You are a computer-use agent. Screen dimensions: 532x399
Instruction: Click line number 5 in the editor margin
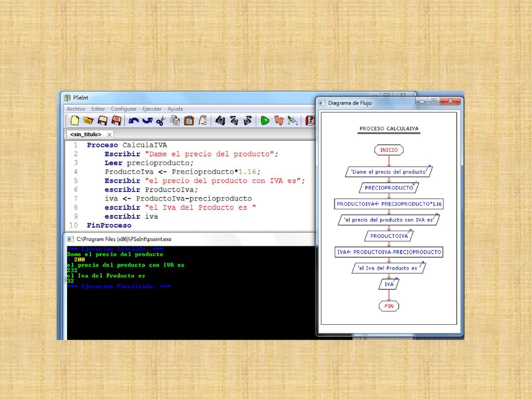75,181
